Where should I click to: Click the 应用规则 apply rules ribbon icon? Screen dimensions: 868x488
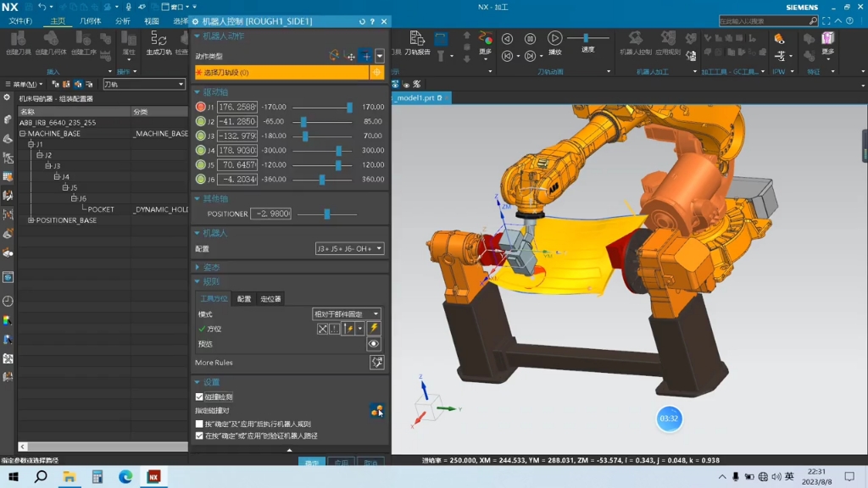point(668,43)
